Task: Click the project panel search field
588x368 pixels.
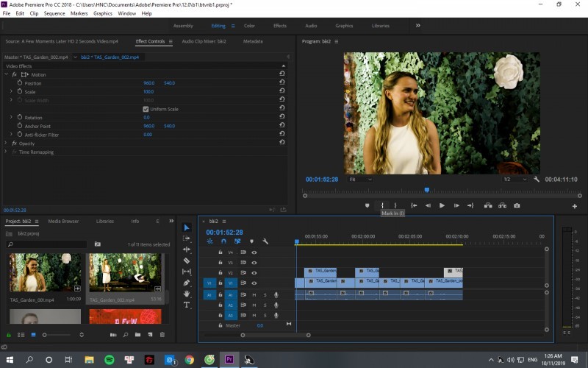Action: pyautogui.click(x=46, y=244)
